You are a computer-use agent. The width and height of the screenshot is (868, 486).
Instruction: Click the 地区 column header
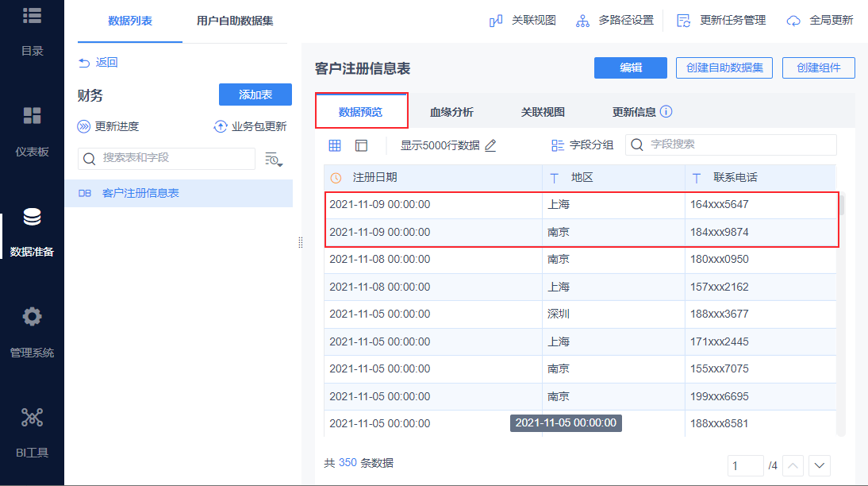[613, 178]
